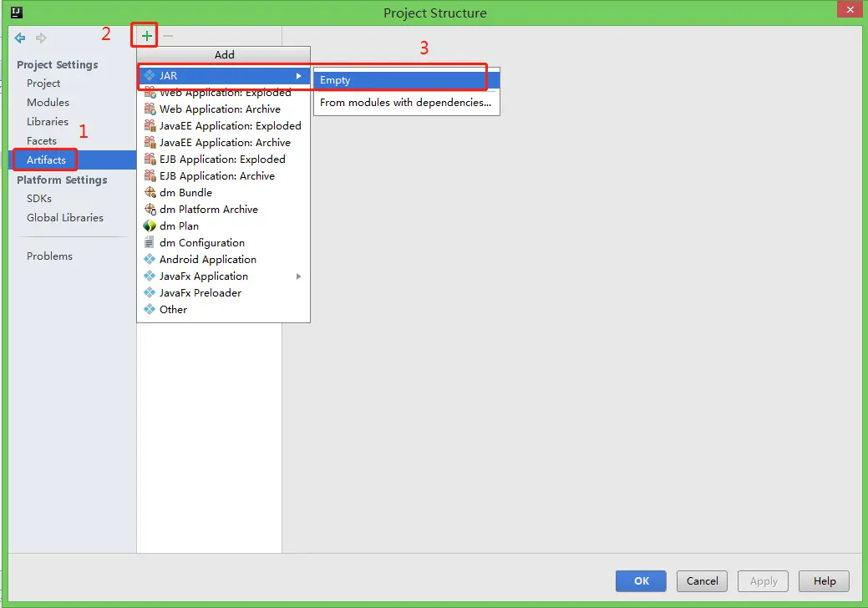Open Project under Project Settings
868x608 pixels.
(43, 83)
